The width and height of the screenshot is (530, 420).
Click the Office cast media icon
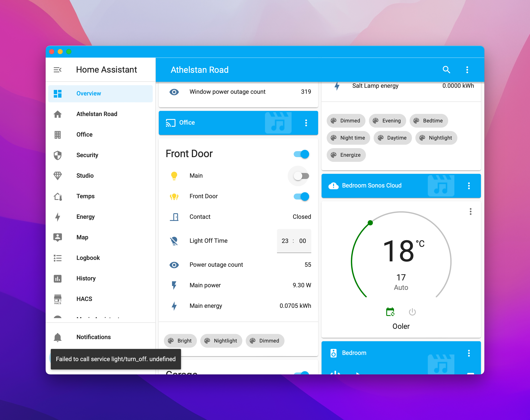(x=171, y=123)
